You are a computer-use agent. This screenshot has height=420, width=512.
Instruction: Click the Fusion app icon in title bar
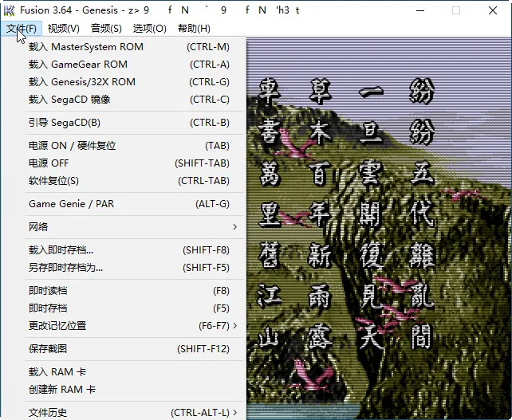tap(9, 10)
